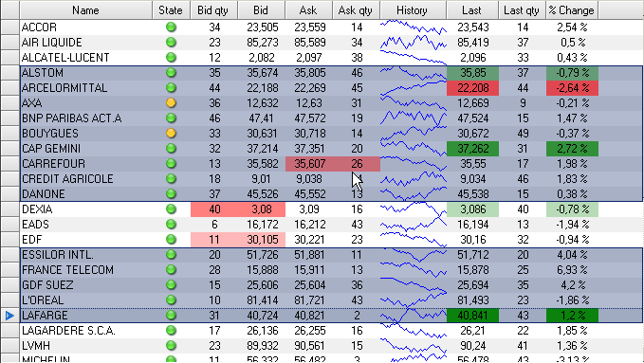
Task: Click the green state icon for LVMH
Action: (x=171, y=346)
